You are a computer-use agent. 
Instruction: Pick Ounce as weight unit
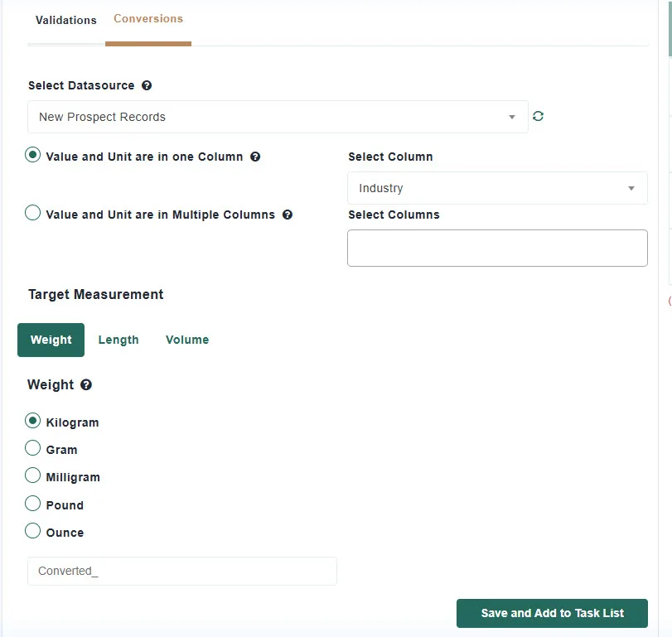tap(32, 531)
